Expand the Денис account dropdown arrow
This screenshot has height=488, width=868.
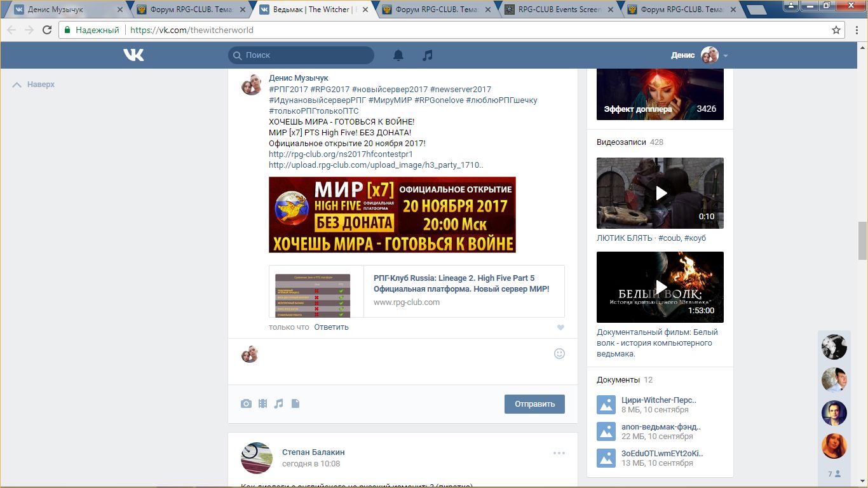pyautogui.click(x=726, y=56)
